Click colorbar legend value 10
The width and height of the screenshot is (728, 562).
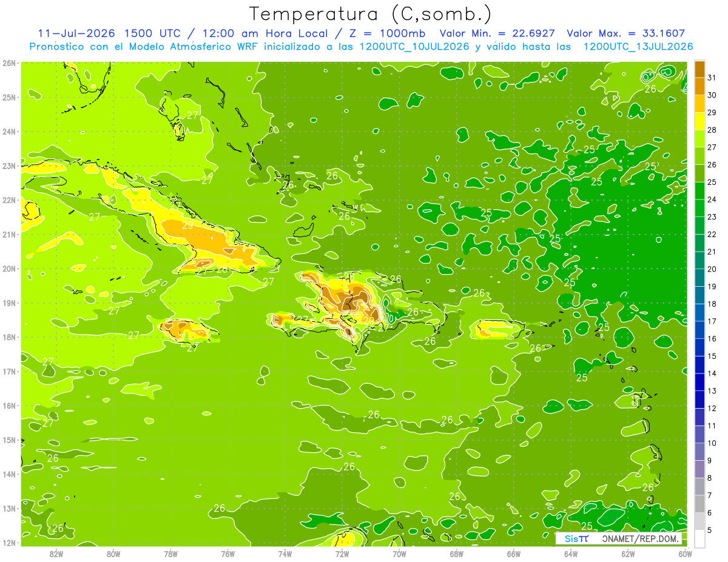tap(712, 443)
